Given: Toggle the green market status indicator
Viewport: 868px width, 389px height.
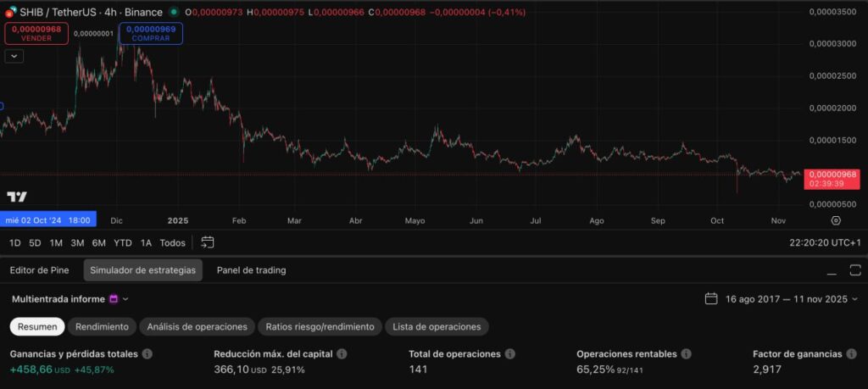Looking at the screenshot, I should (x=174, y=13).
